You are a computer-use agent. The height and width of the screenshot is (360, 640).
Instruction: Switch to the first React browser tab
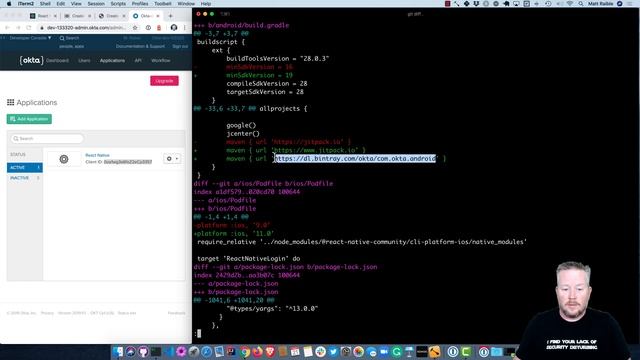(43, 16)
